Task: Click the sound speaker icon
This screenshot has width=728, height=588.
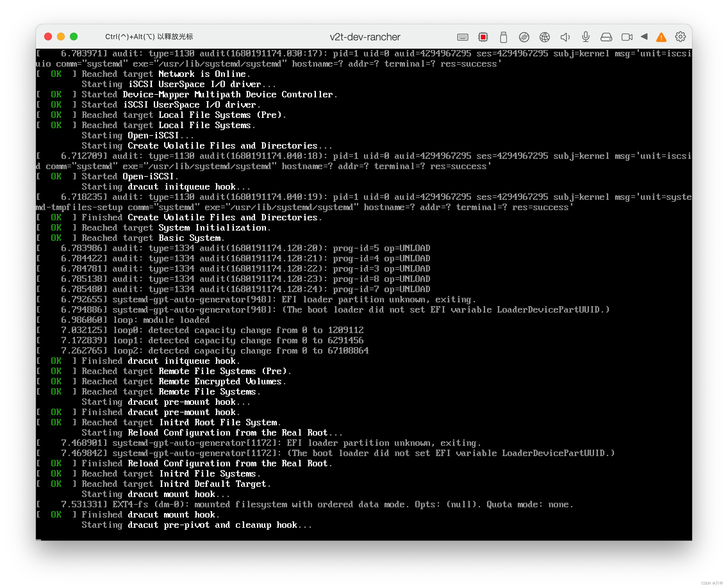Action: pos(565,37)
